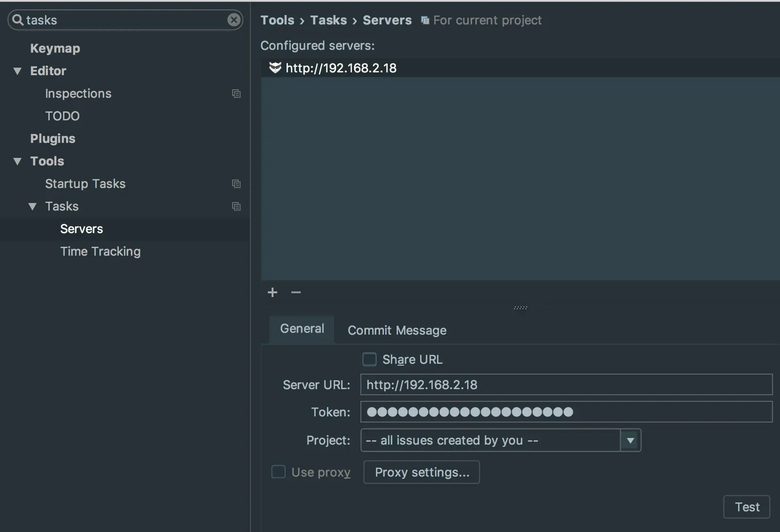Click into the Server URL field

click(x=566, y=385)
